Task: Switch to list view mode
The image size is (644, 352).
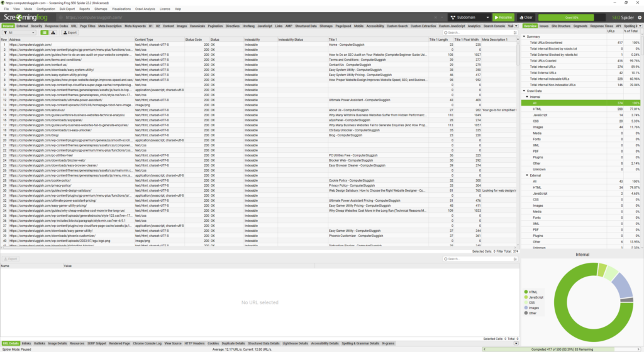Action: tap(45, 33)
